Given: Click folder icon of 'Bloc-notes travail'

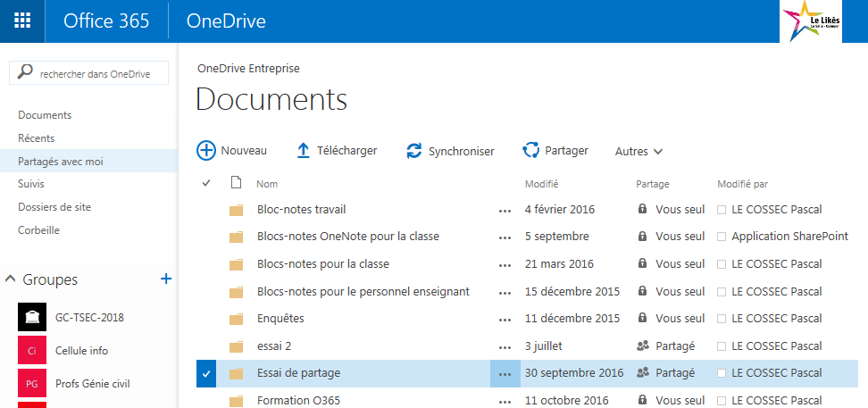Looking at the screenshot, I should point(237,211).
